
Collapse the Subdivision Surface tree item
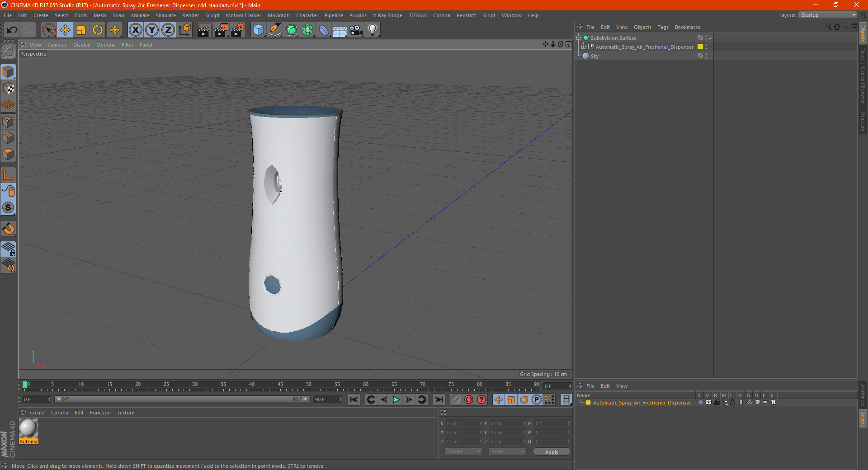[579, 38]
